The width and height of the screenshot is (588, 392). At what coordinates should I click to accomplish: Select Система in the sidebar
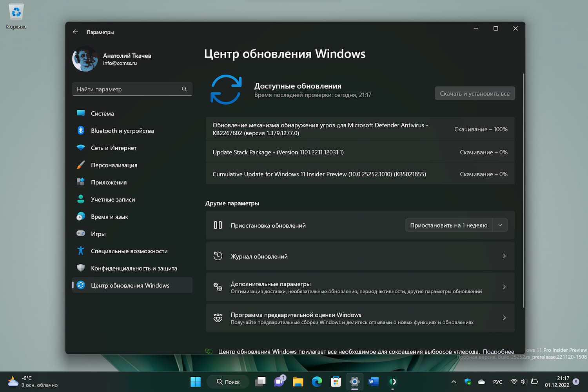coord(132,113)
